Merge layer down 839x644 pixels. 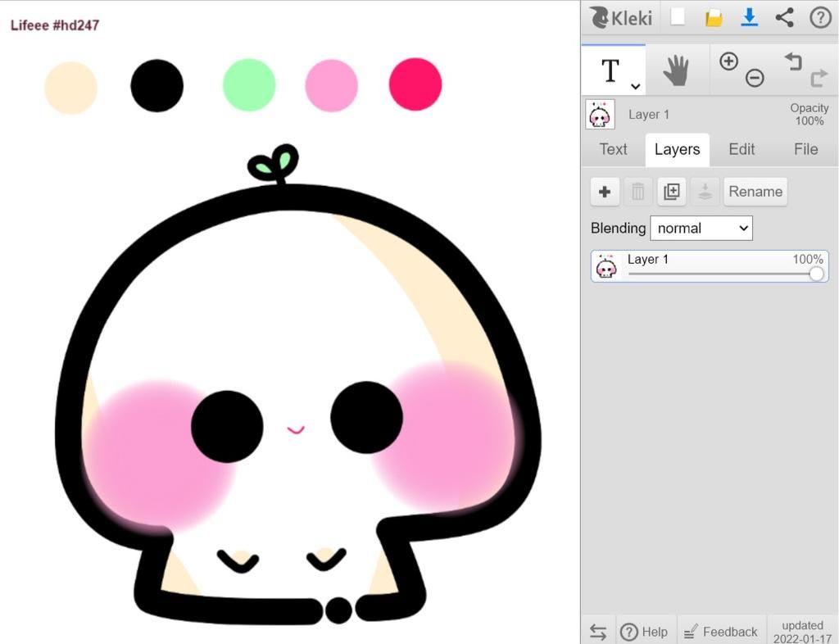705,192
